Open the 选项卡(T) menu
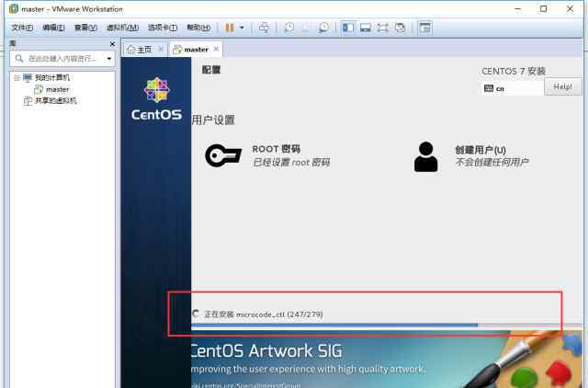The image size is (588, 388). pos(163,28)
